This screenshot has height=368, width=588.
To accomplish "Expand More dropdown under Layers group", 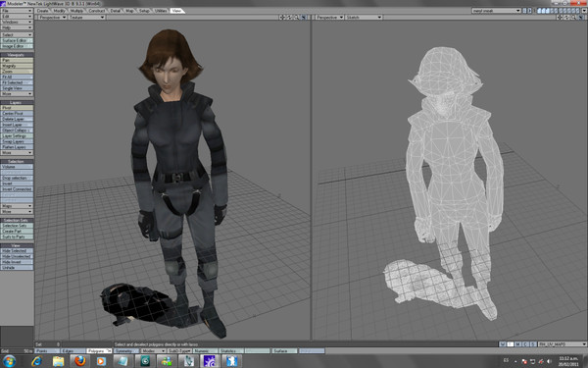I will (17, 153).
